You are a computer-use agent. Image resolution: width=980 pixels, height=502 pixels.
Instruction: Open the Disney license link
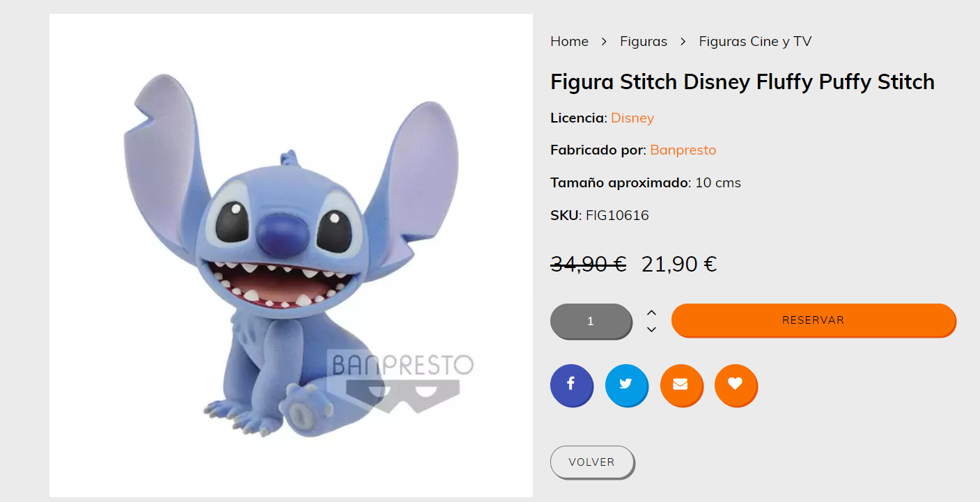point(632,118)
